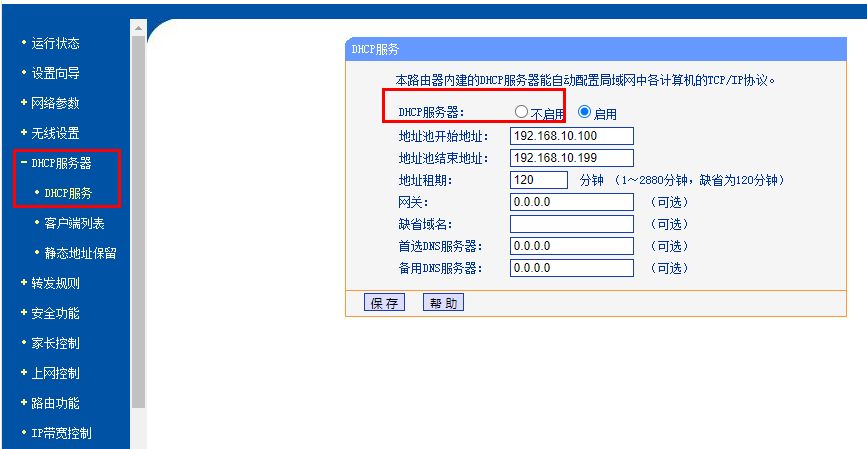Image resolution: width=867 pixels, height=449 pixels.
Task: Expand 安全功能 menu section
Action: point(55,313)
